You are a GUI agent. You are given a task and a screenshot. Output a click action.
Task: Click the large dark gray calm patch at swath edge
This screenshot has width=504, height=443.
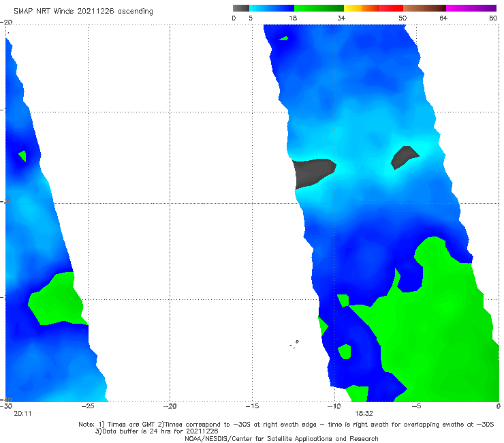coord(315,173)
